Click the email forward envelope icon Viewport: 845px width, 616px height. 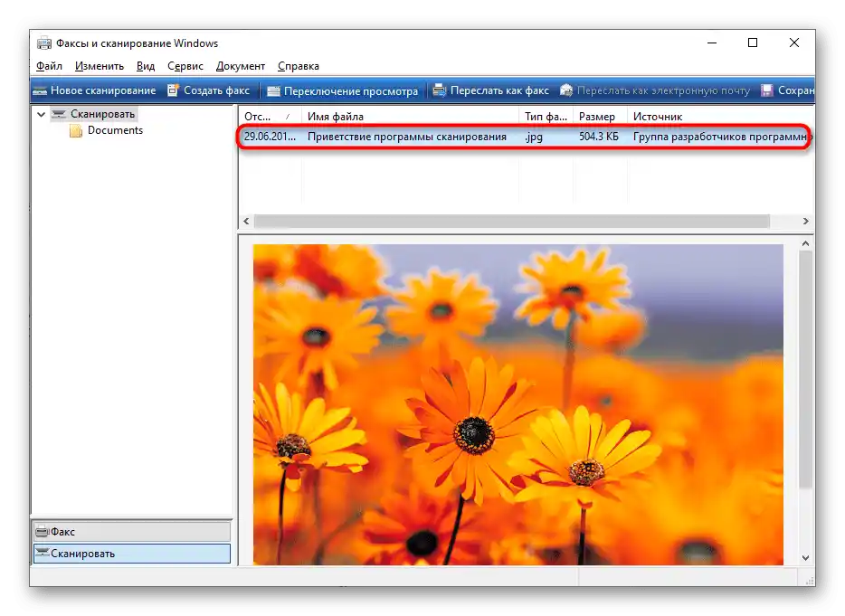[566, 90]
